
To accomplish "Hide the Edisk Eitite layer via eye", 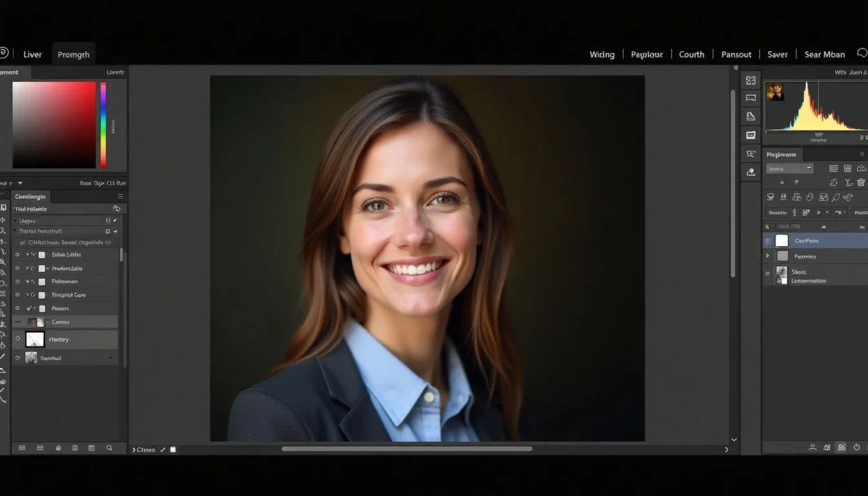I will coord(17,254).
